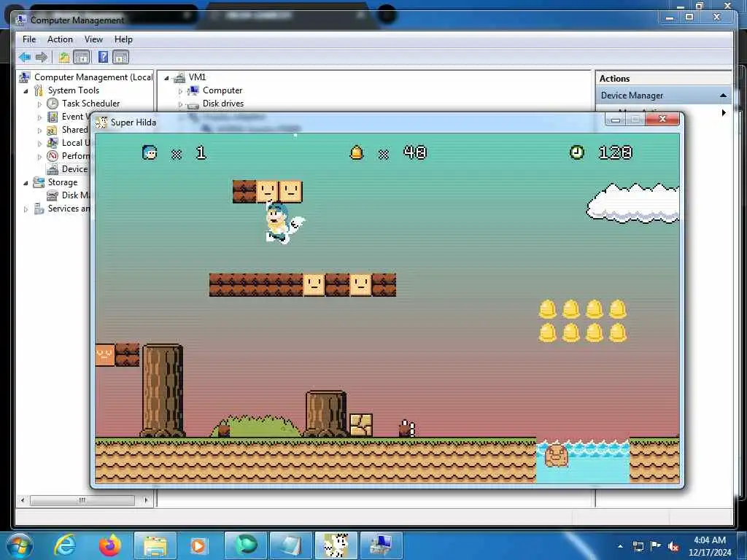
Task: Expand the Computer device category
Action: [180, 91]
